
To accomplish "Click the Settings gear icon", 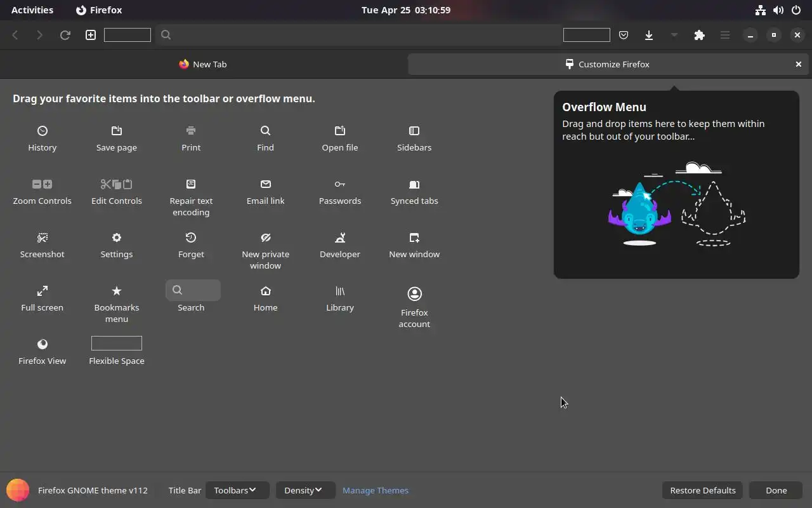I will pos(117,237).
